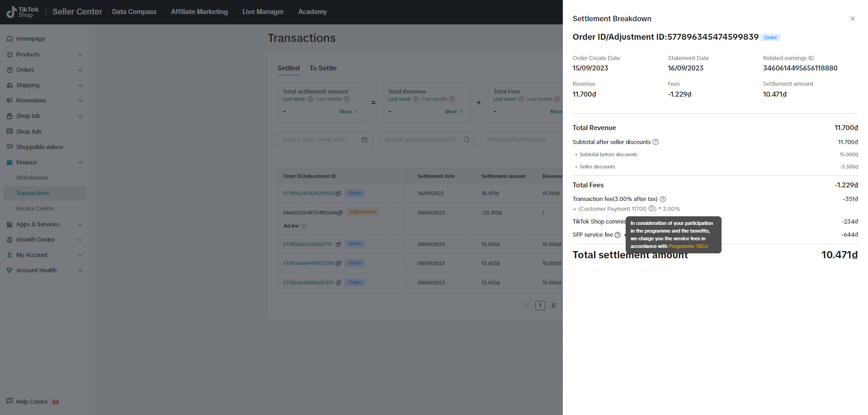This screenshot has height=415, width=868.
Task: Open Affiliate Marketing in top navigation
Action: pos(199,12)
